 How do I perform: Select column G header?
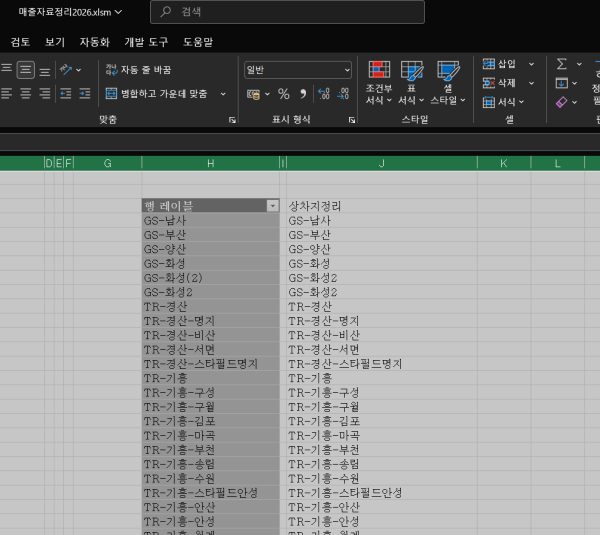(108, 163)
